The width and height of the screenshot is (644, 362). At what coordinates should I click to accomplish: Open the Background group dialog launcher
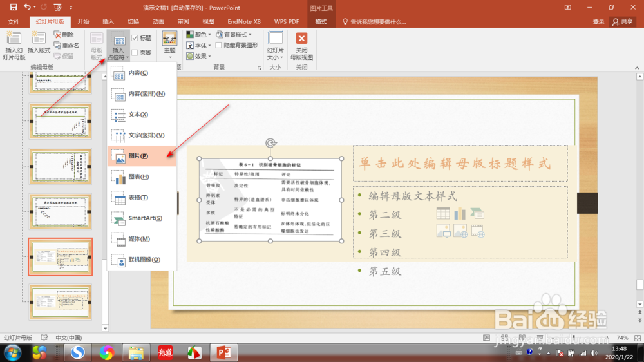(x=259, y=68)
